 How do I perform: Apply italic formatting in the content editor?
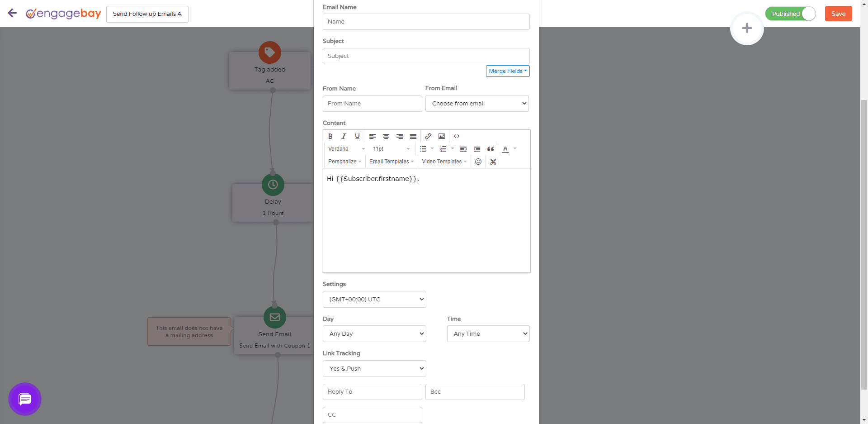344,136
